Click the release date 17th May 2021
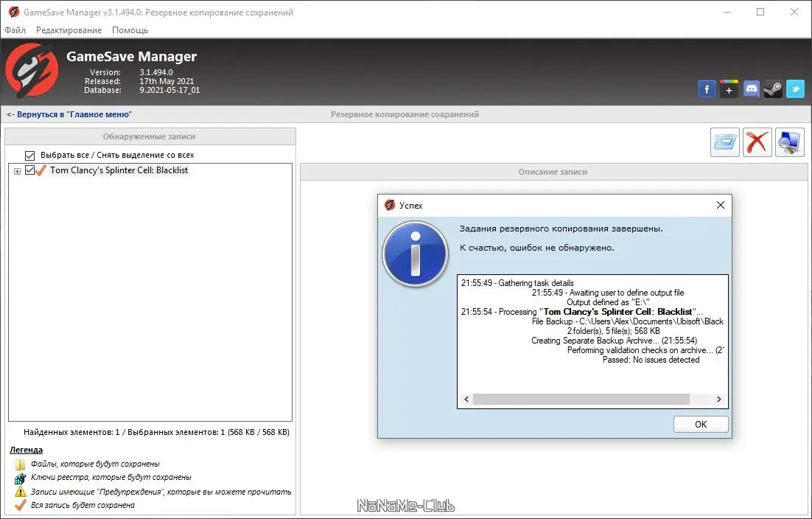 coord(167,81)
